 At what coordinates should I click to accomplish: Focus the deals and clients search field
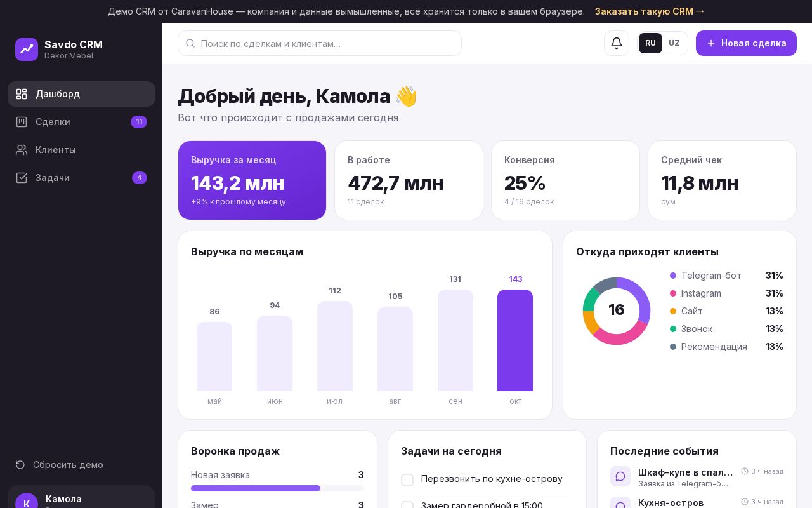pos(320,43)
